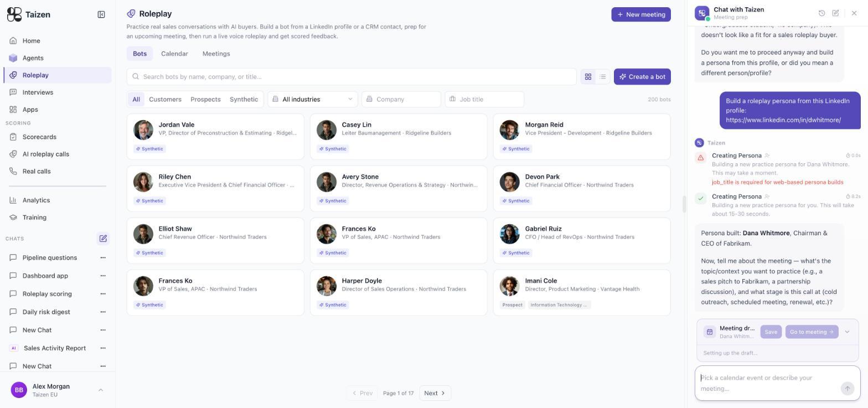Filter bots by Customers
The width and height of the screenshot is (868, 408).
pos(165,99)
